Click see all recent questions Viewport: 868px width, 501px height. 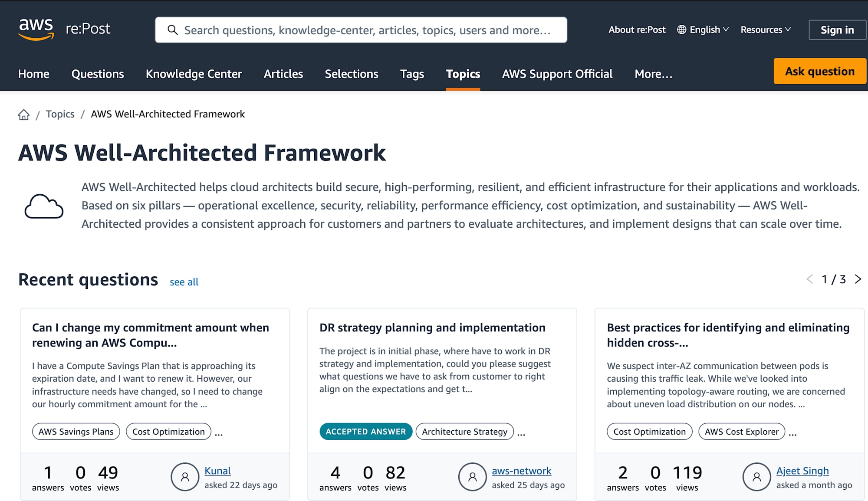pos(184,282)
